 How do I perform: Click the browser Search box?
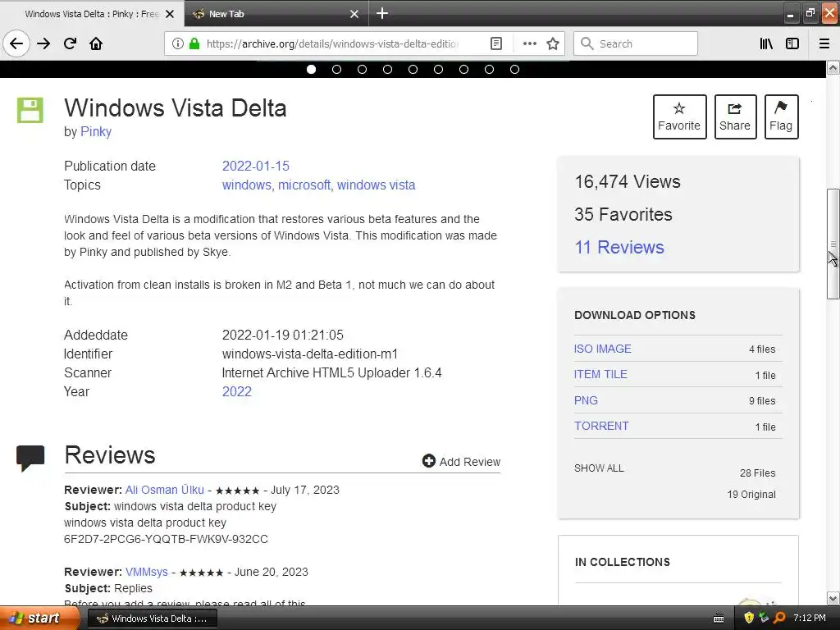[636, 43]
